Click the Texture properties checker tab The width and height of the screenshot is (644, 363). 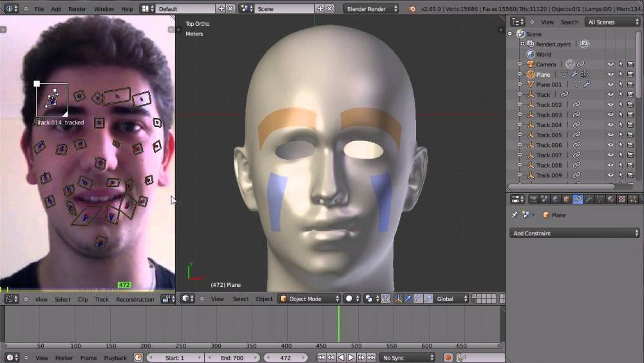click(621, 199)
